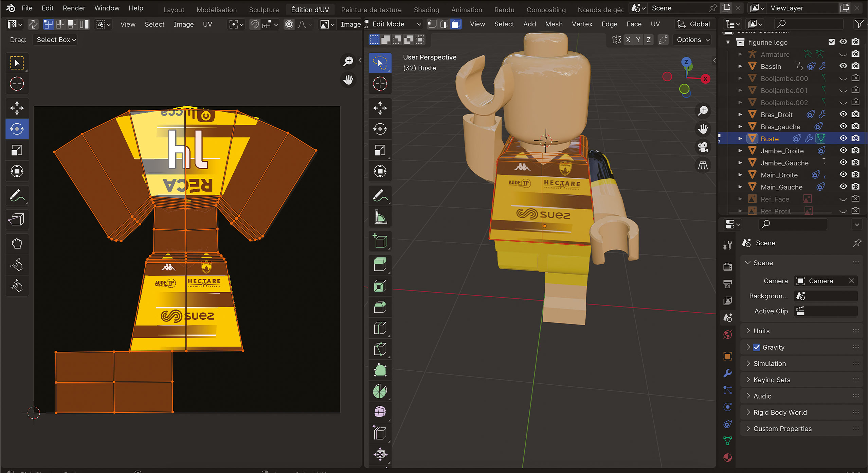Select the Grab sculpt tool in UV editor
The width and height of the screenshot is (868, 473).
tap(17, 244)
